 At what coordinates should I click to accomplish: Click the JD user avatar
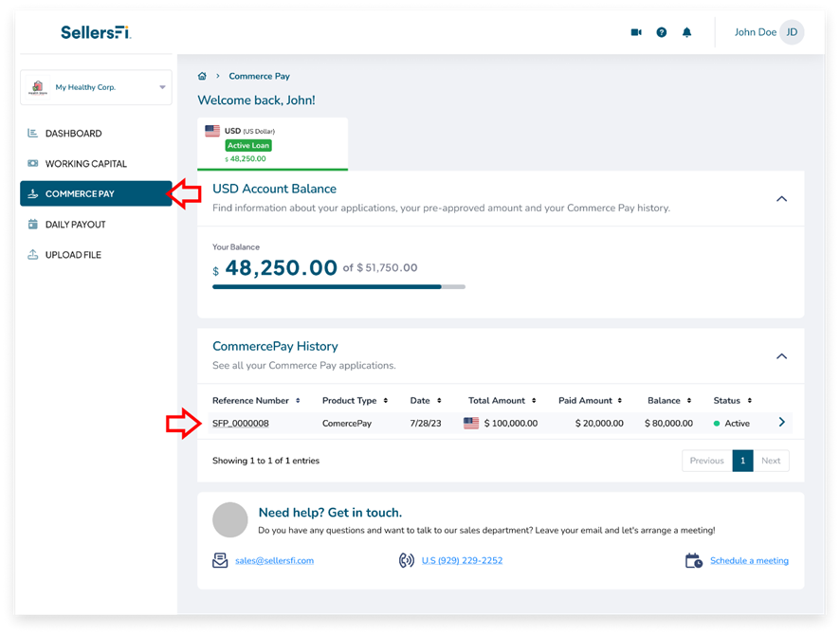coord(792,32)
